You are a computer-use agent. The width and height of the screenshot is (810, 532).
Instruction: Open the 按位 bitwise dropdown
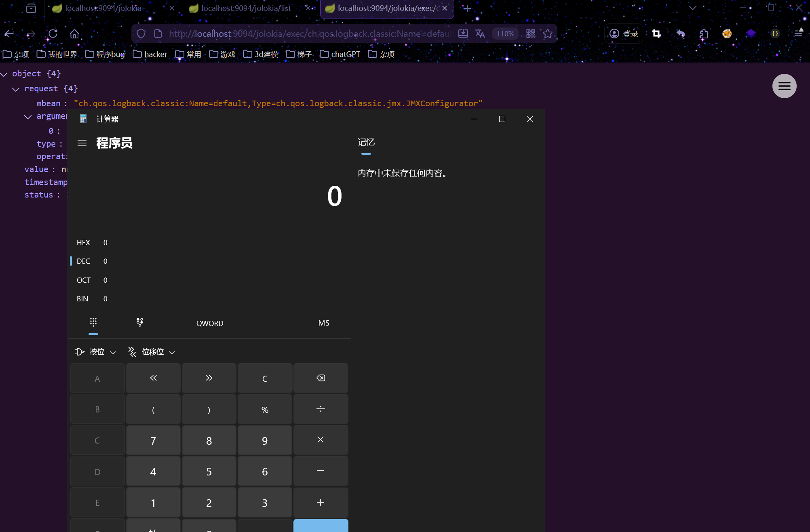[x=96, y=352]
